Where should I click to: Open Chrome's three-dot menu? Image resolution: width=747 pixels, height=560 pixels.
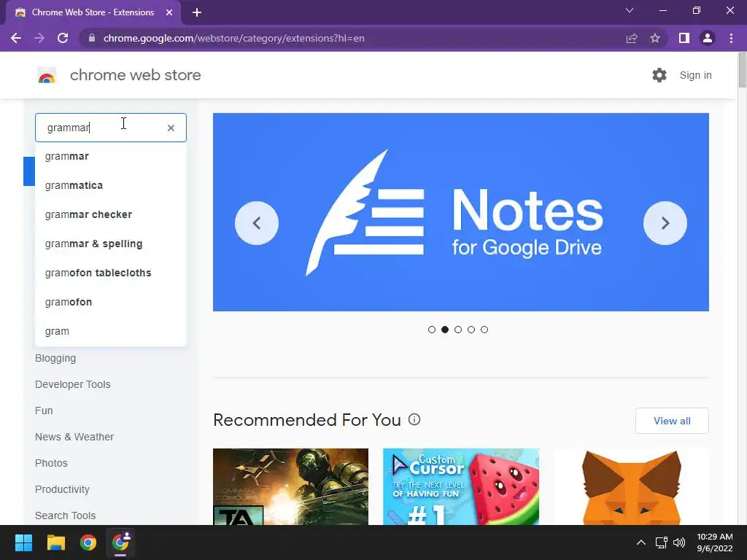[x=731, y=38]
